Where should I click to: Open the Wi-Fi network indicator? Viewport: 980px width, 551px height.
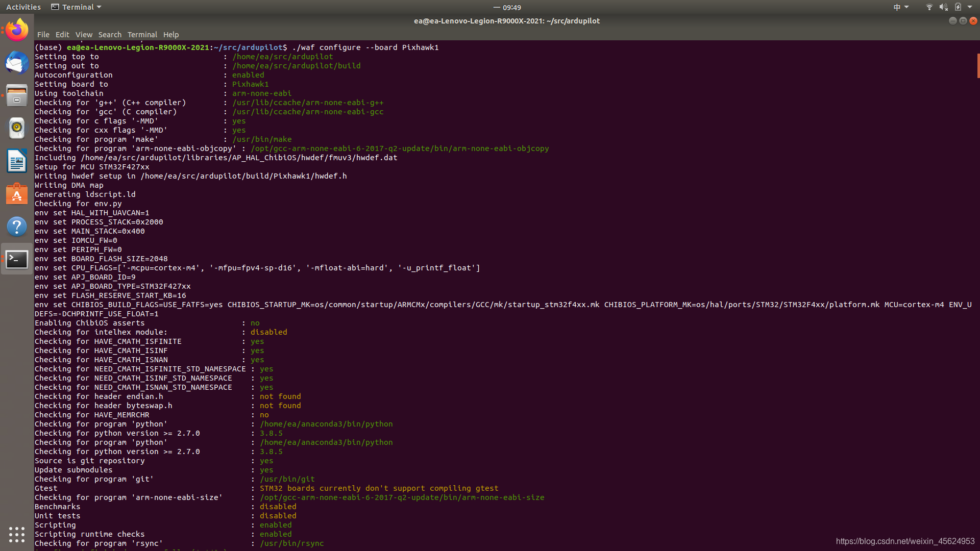point(929,7)
